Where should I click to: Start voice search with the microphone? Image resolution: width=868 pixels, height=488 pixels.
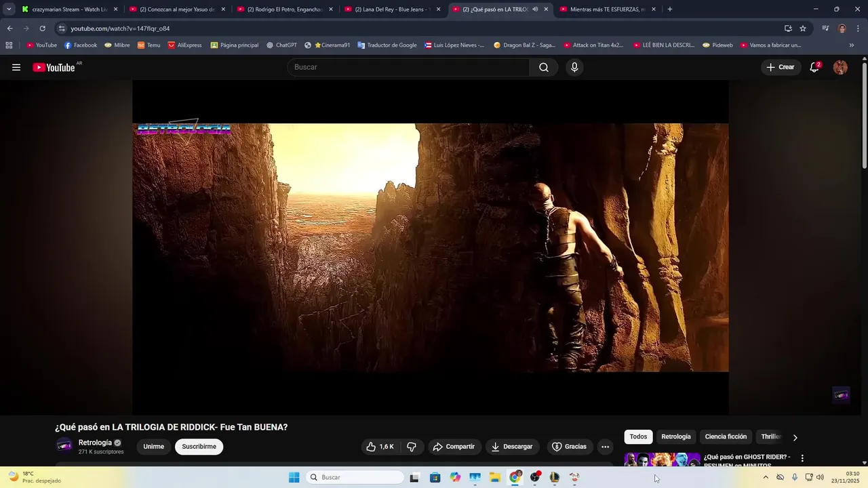coord(574,67)
